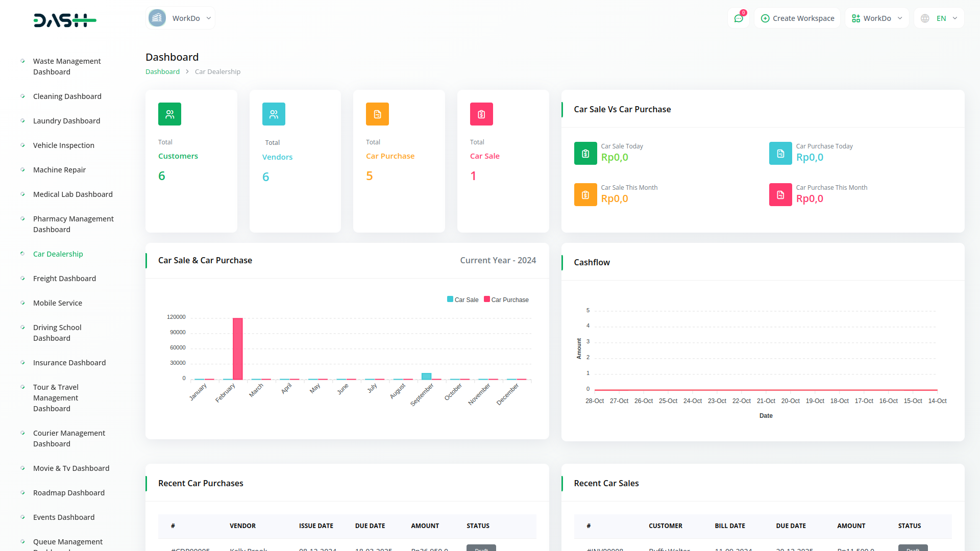This screenshot has width=980, height=551.
Task: Click the Dashboard breadcrumb link
Action: 162,72
